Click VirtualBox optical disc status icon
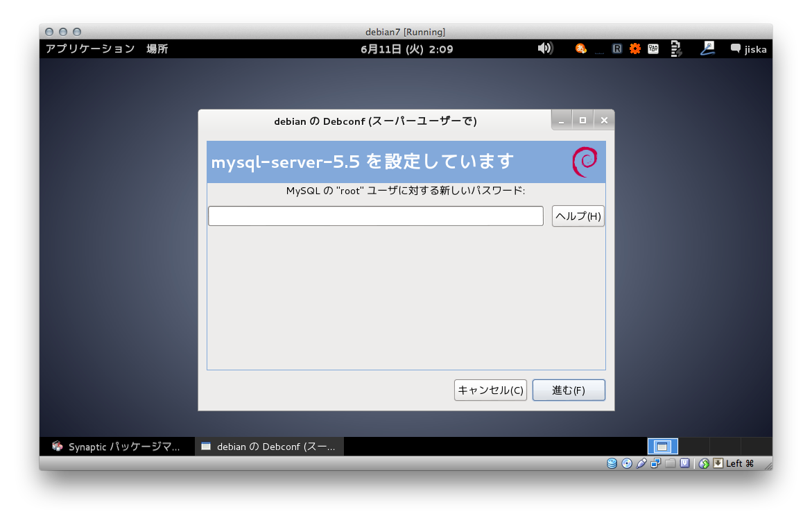The width and height of the screenshot is (812, 525). (627, 463)
